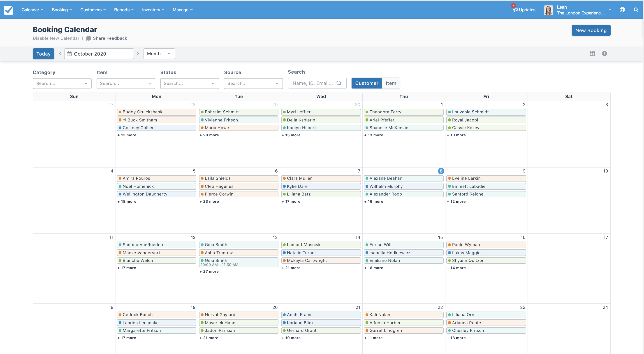Click Share Feedback link
The width and height of the screenshot is (644, 354).
tap(110, 38)
